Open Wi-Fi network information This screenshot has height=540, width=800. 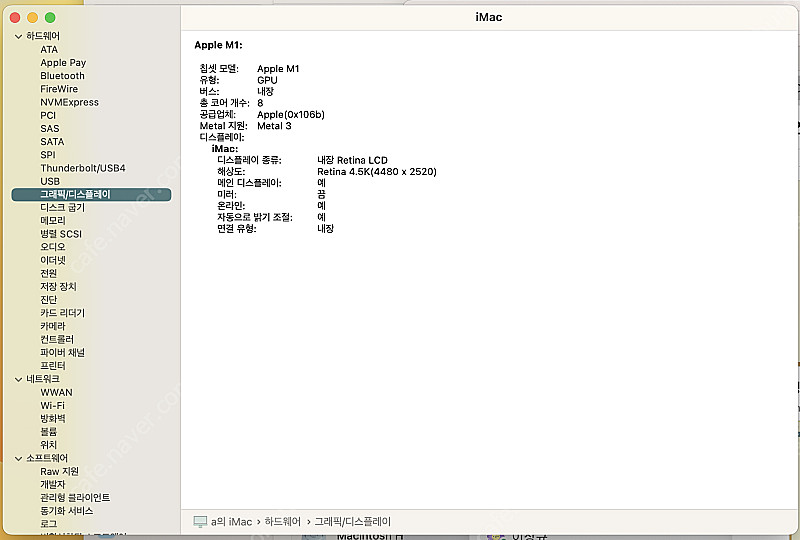pyautogui.click(x=53, y=406)
